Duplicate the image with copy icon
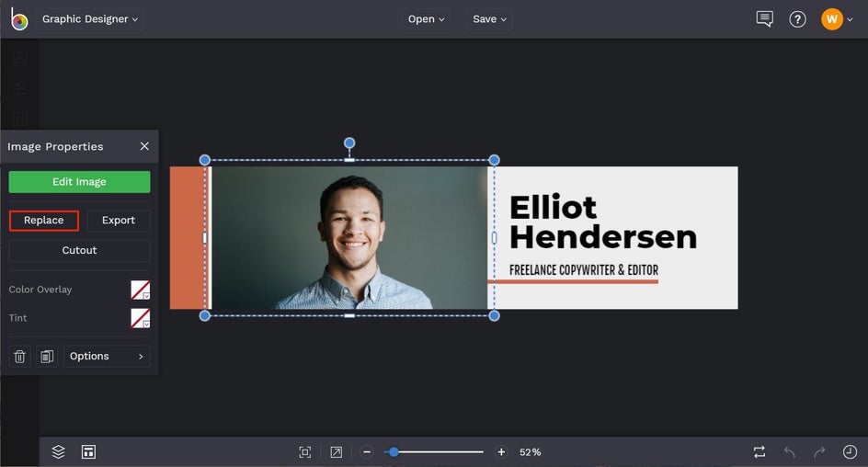 47,357
